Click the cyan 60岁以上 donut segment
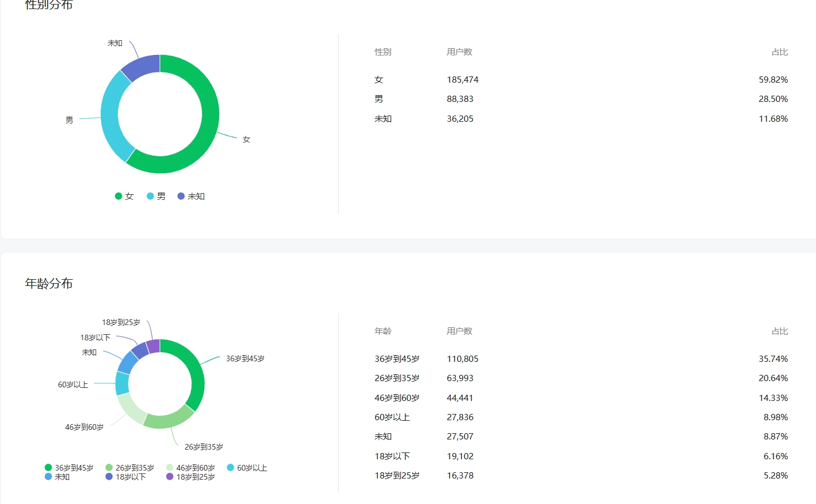Viewport: 816px width, 504px height. pyautogui.click(x=122, y=383)
